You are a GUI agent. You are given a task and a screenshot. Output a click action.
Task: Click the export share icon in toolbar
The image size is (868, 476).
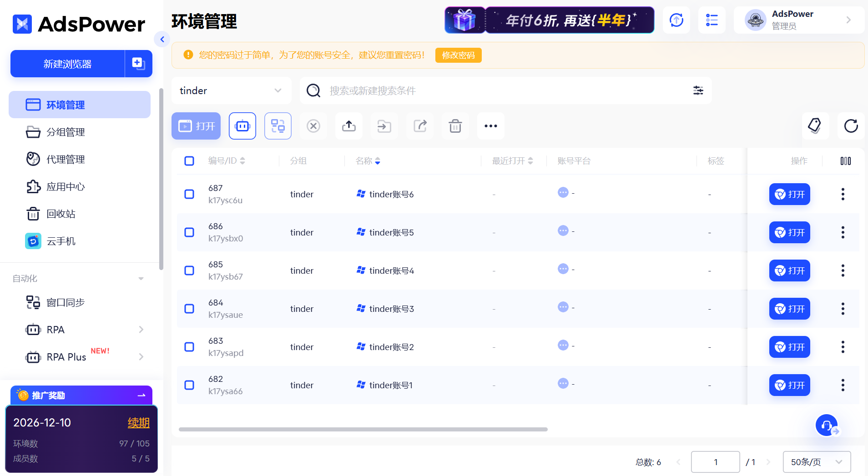(419, 126)
